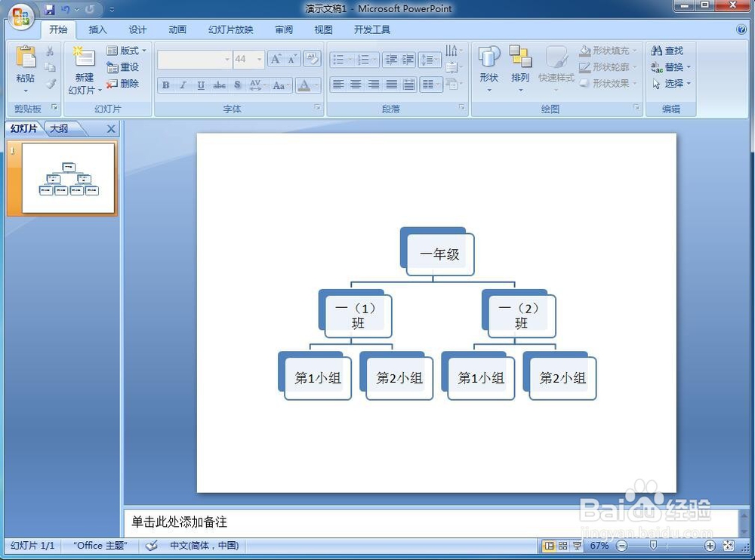Click the zoom out minus button

(x=622, y=546)
